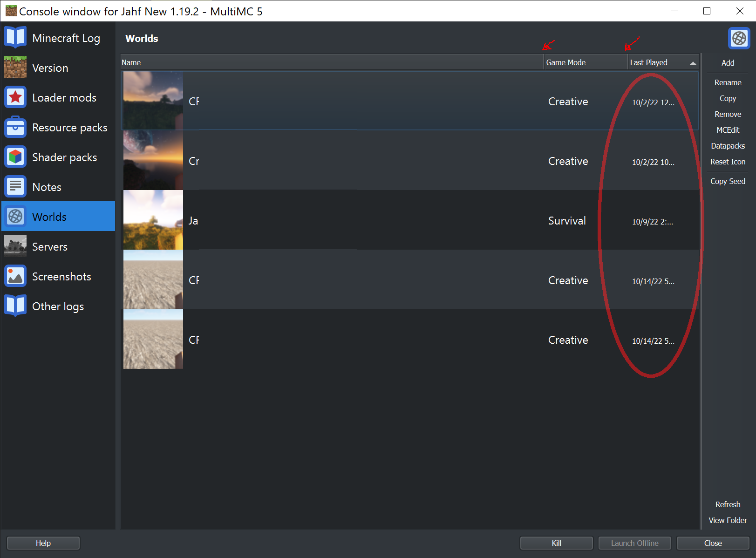756x558 pixels.
Task: Click the Copy Seed button
Action: pyautogui.click(x=727, y=181)
